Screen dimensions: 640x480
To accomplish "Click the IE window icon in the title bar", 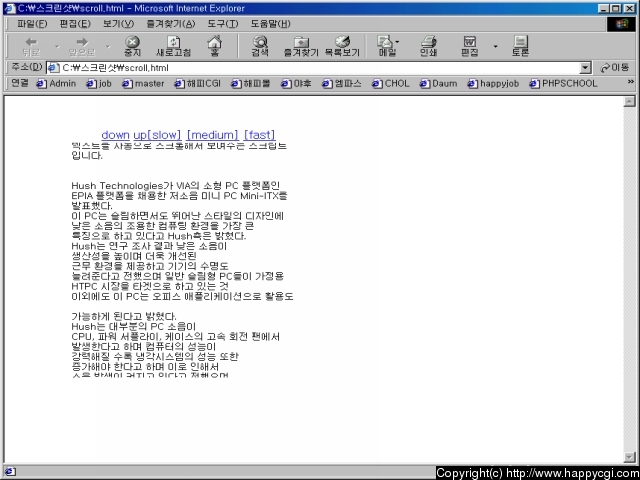I will (10, 8).
